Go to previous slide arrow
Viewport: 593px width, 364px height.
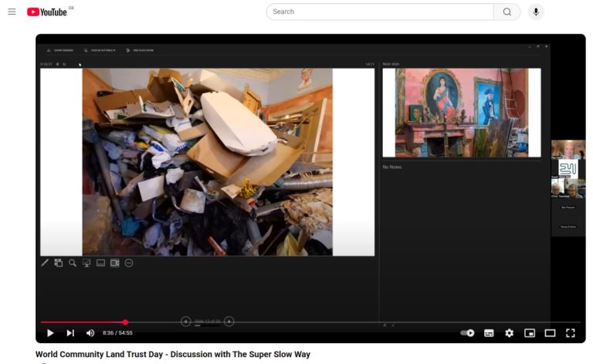pyautogui.click(x=185, y=322)
